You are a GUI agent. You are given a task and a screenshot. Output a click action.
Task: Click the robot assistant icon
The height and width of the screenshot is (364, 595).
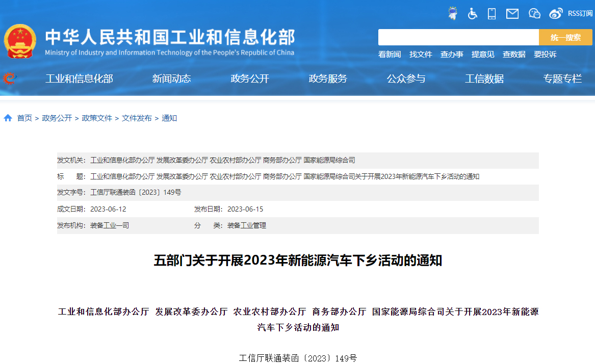pos(452,14)
